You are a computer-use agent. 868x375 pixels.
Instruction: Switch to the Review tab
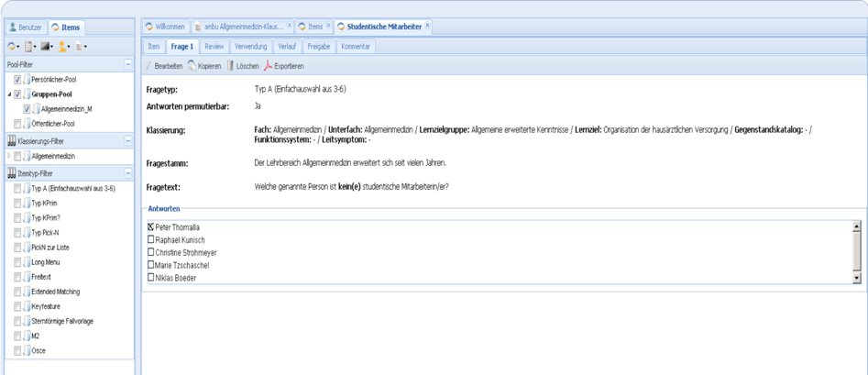coord(214,45)
